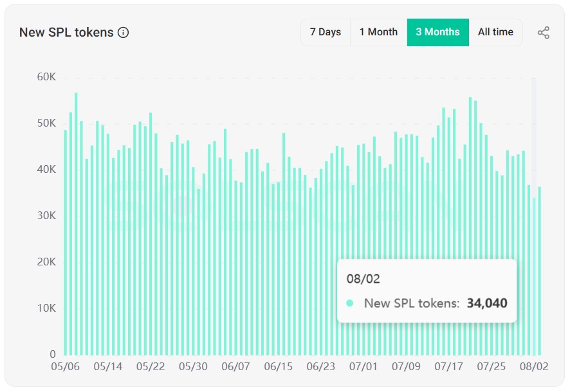The image size is (570, 392).
Task: Select the 7 Days time range
Action: (x=325, y=32)
